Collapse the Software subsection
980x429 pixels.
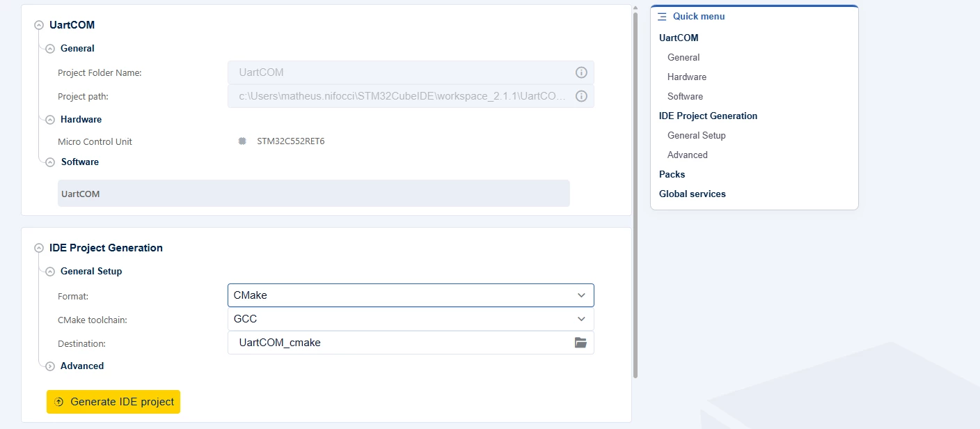point(50,162)
